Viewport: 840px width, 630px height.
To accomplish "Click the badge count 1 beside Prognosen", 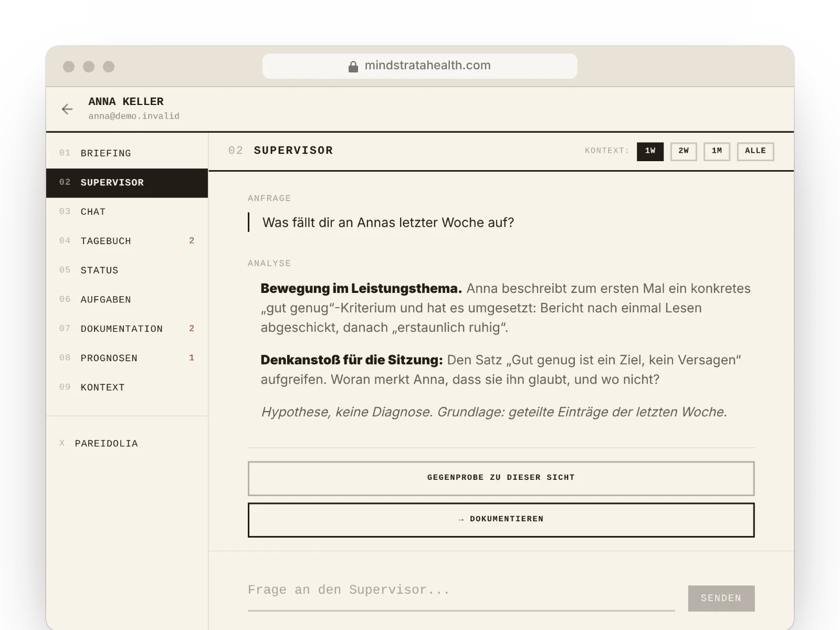I will tap(192, 358).
